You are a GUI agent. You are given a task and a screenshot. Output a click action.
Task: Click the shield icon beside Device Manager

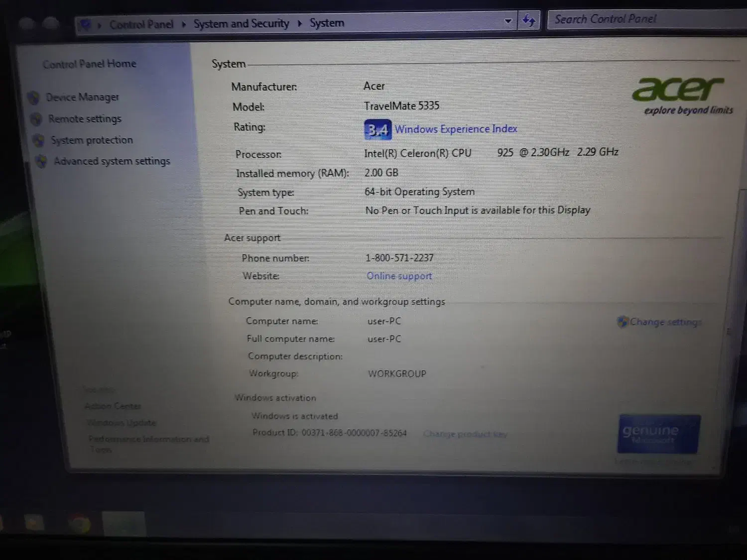33,98
